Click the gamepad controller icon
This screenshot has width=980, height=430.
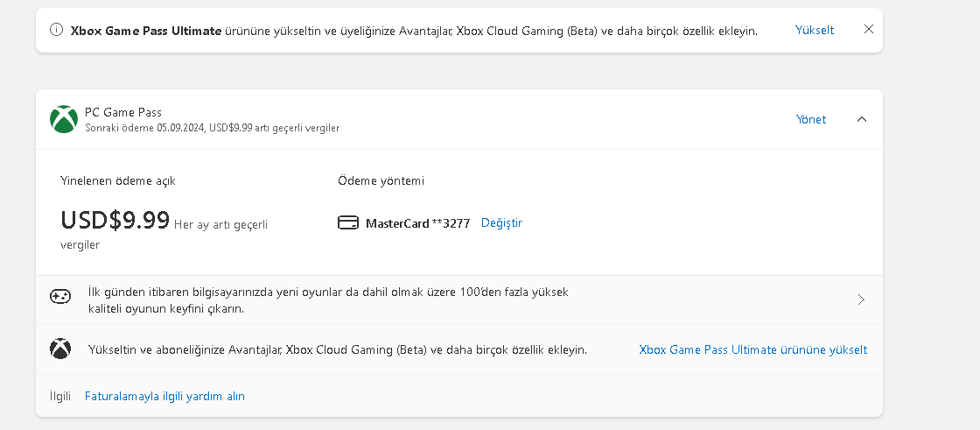(60, 296)
